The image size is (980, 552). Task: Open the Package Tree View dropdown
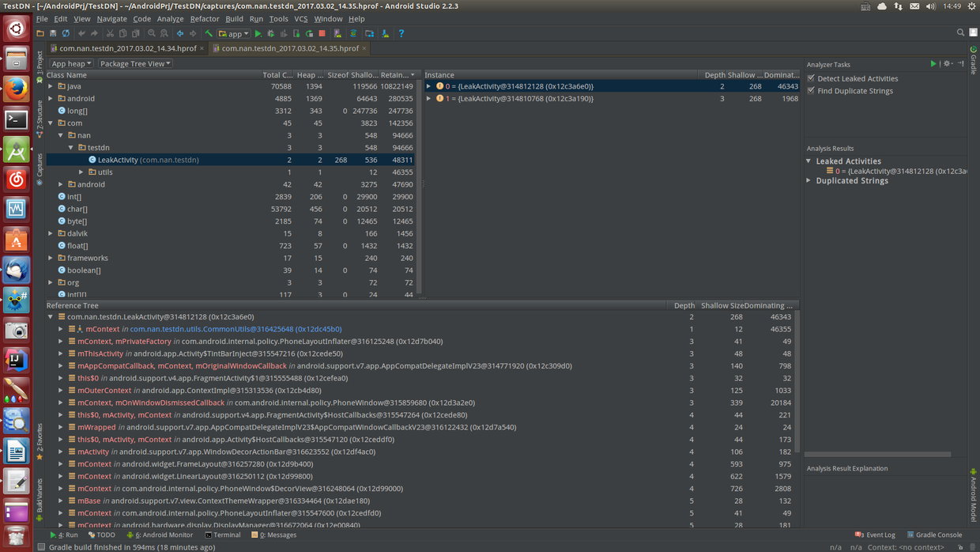(x=135, y=63)
